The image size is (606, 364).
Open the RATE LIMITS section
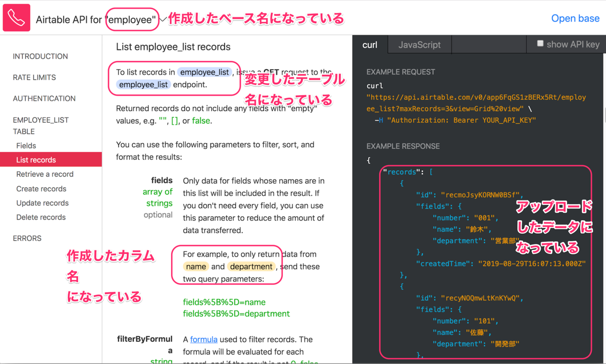point(34,78)
